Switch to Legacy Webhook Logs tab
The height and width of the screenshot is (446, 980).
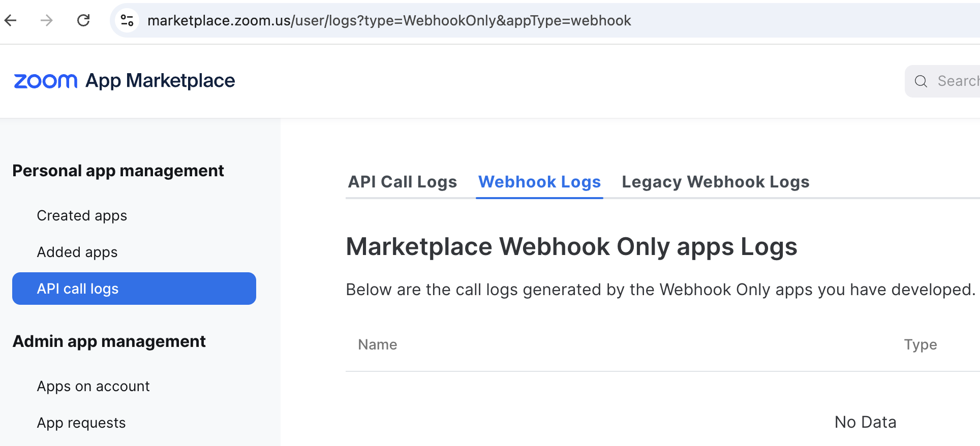click(715, 182)
